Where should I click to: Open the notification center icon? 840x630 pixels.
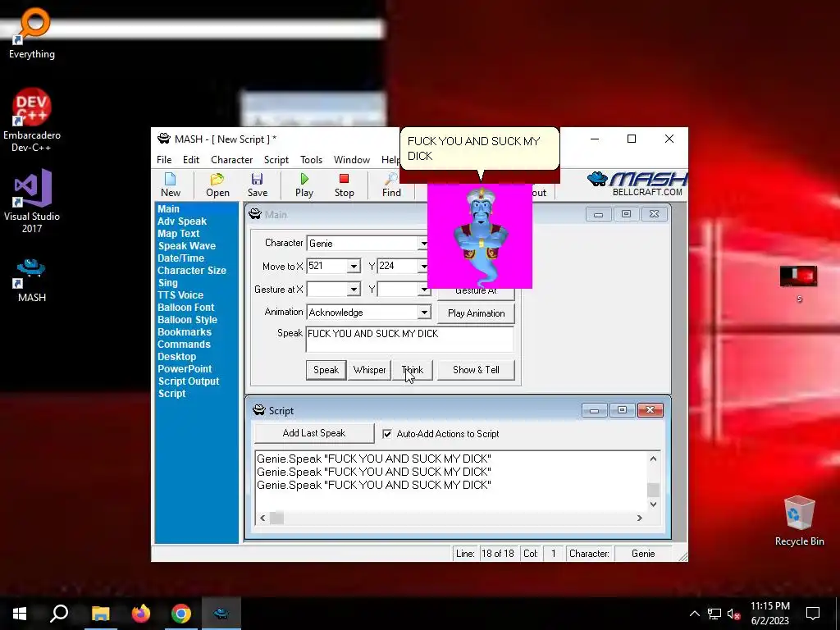click(813, 614)
